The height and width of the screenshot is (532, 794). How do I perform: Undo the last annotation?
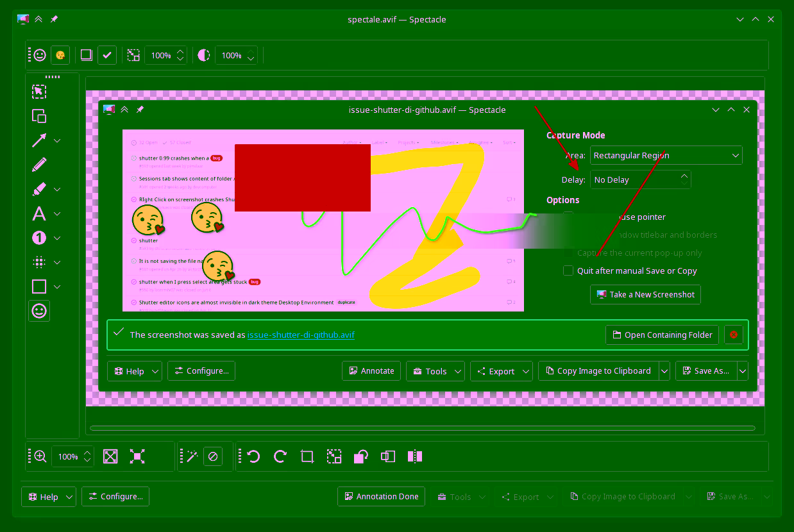coord(253,456)
